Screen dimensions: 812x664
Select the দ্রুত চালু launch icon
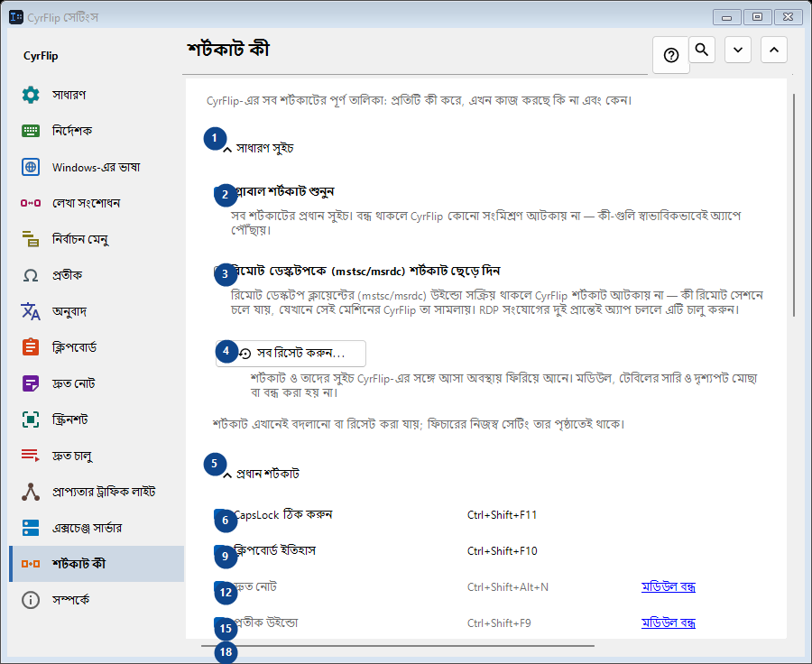click(x=31, y=456)
